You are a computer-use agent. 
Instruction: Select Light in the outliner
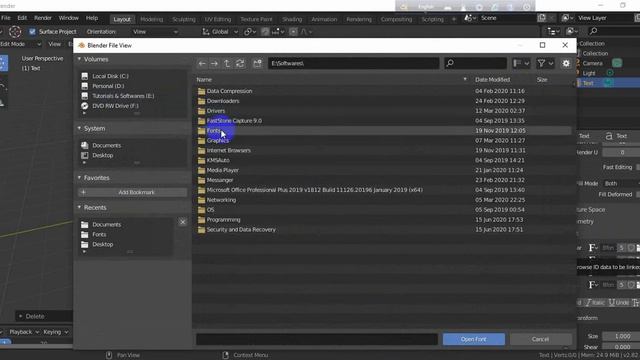tap(589, 73)
